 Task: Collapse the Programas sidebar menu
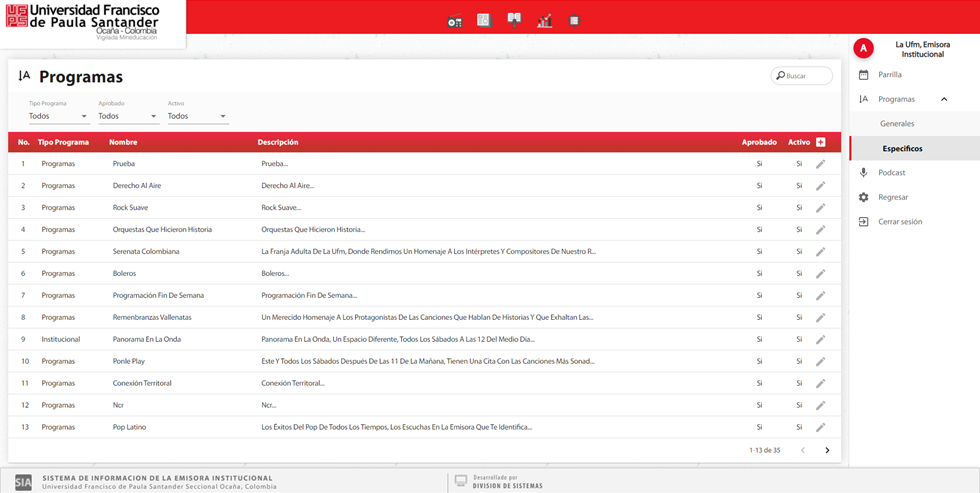coord(944,99)
